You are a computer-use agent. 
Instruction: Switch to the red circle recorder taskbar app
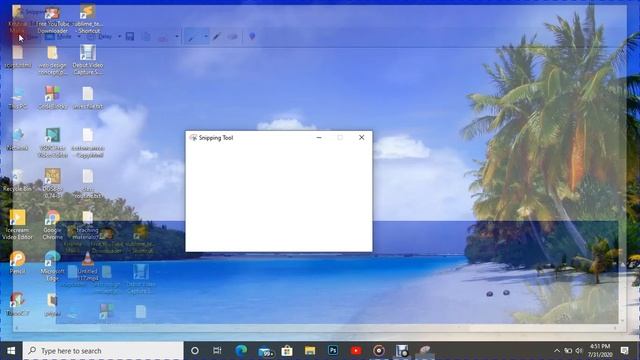(379, 351)
